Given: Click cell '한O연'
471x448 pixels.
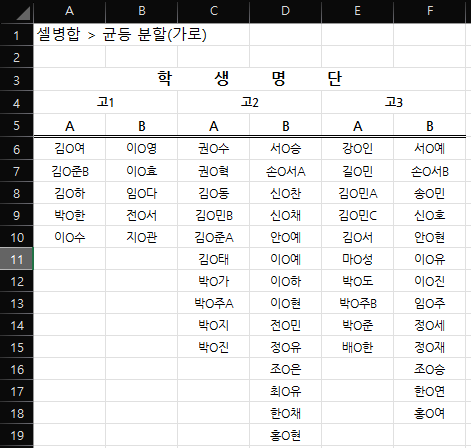Looking at the screenshot, I should click(x=430, y=391).
